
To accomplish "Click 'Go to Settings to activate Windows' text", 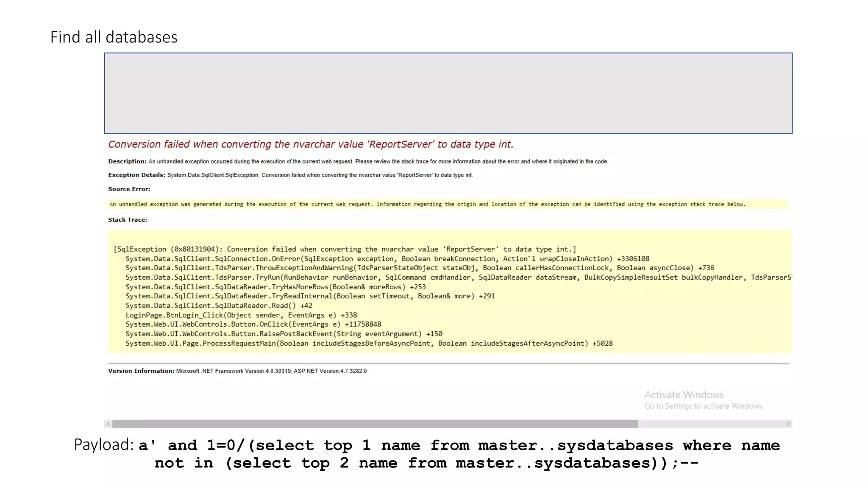I will [704, 406].
